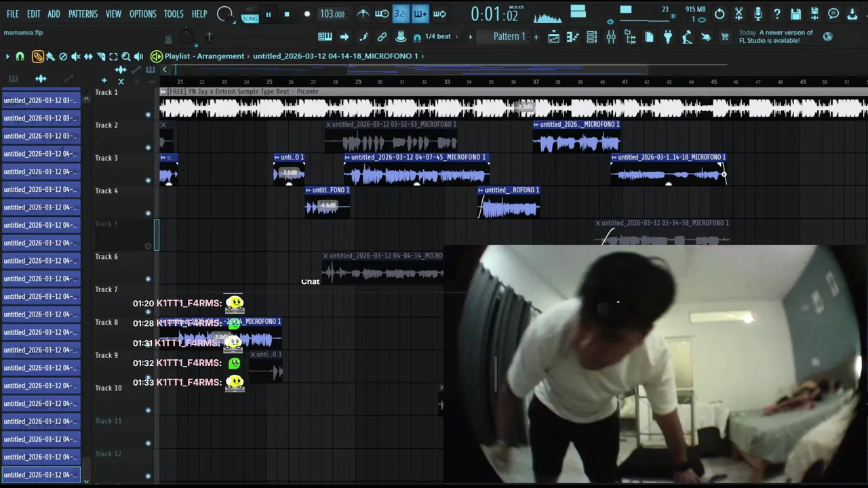Click the render download icon
Image resolution: width=868 pixels, height=488 pixels.
coord(852,14)
